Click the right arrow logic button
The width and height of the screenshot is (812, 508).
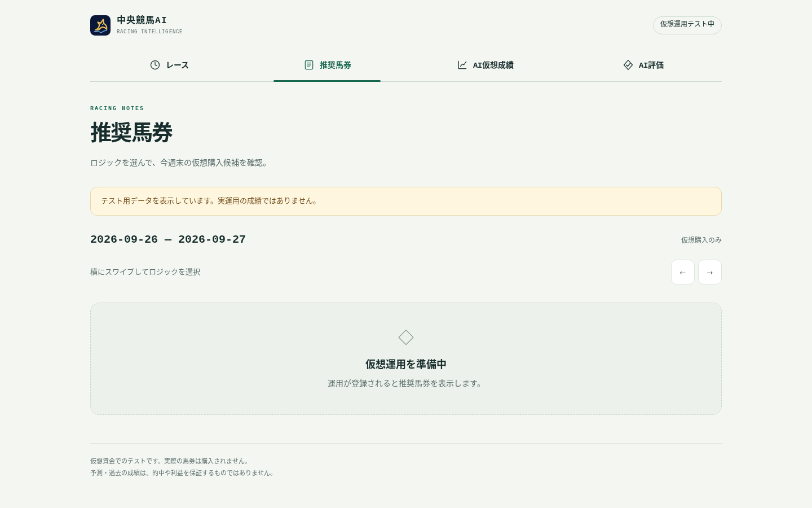click(710, 272)
